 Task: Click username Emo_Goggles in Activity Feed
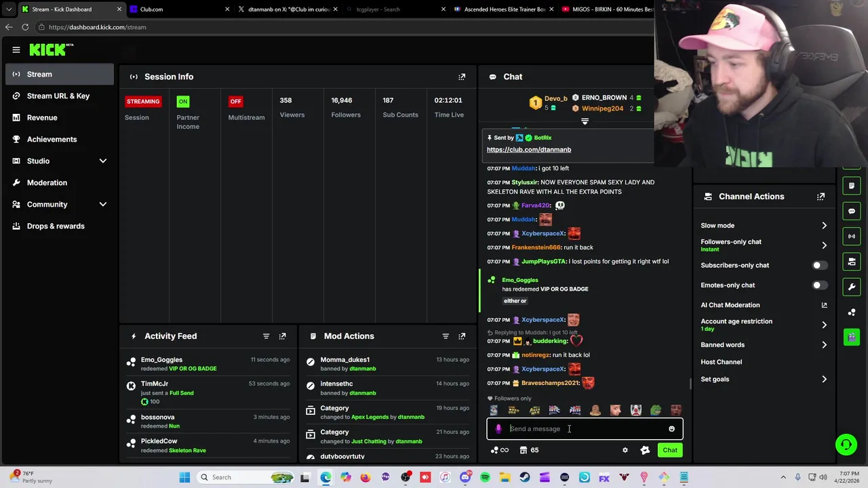pyautogui.click(x=161, y=360)
